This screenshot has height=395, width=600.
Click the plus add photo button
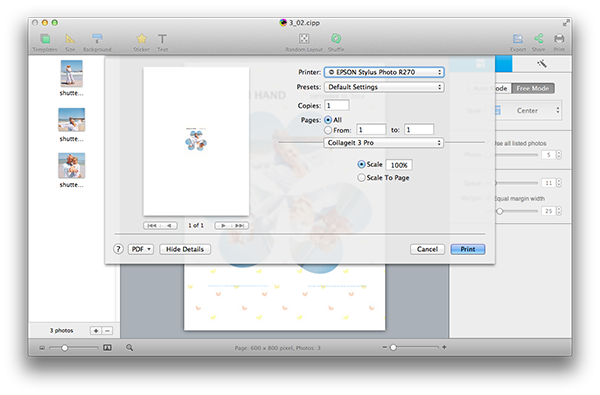96,331
